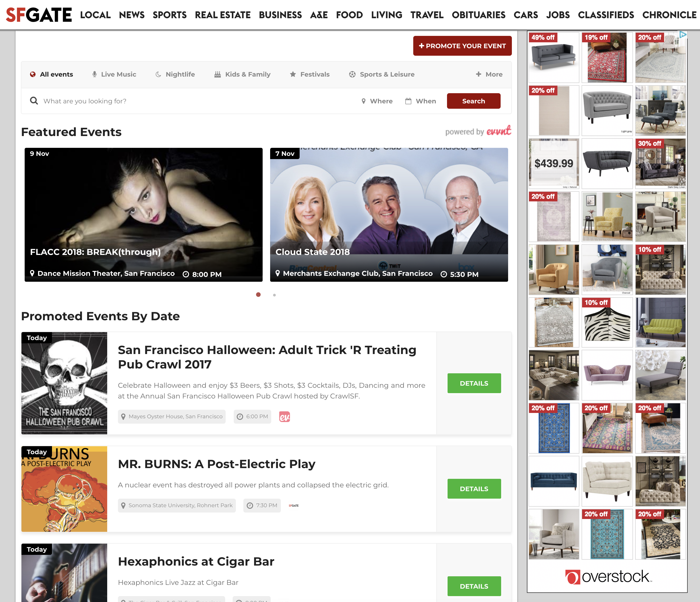Open MR. BURNS: A Post-Electric Play title

(x=217, y=464)
